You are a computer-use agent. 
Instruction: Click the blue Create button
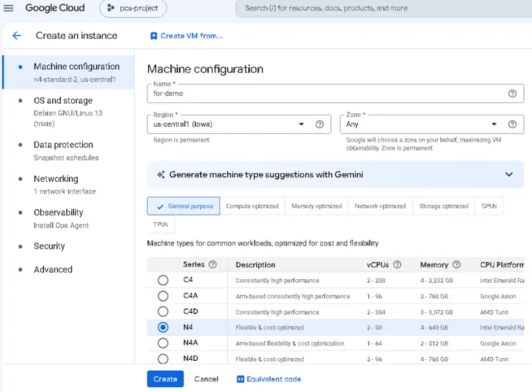click(165, 379)
